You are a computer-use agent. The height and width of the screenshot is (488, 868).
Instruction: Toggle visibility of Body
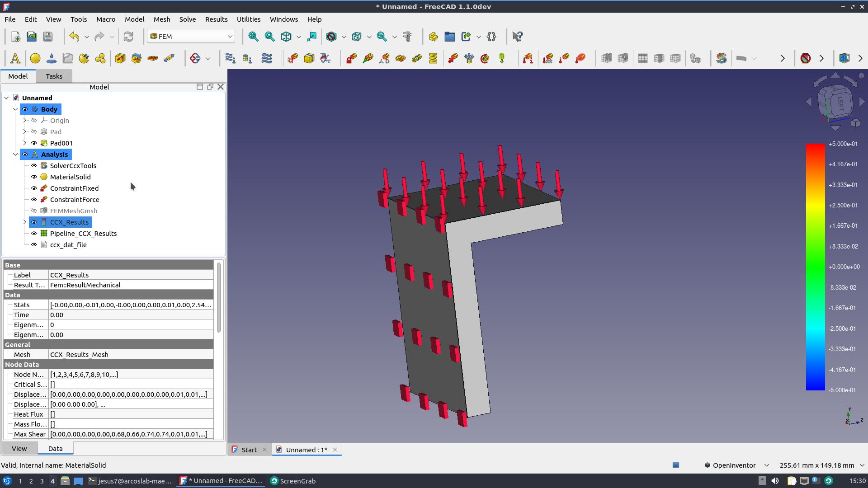pos(25,109)
